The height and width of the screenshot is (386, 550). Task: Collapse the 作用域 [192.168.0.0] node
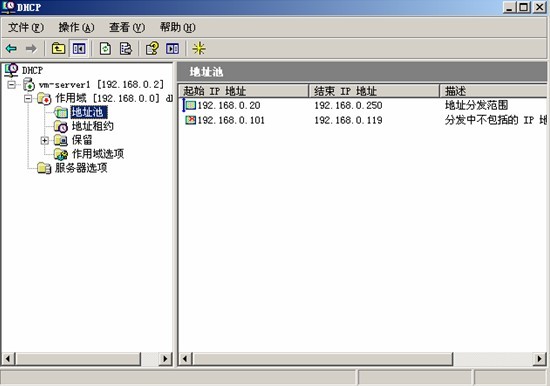(28, 99)
